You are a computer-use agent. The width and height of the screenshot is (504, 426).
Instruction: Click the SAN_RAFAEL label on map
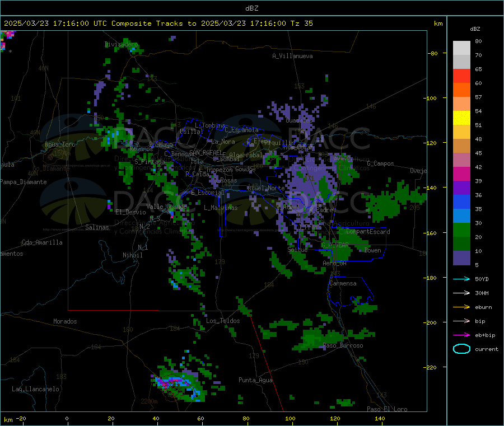coord(206,152)
